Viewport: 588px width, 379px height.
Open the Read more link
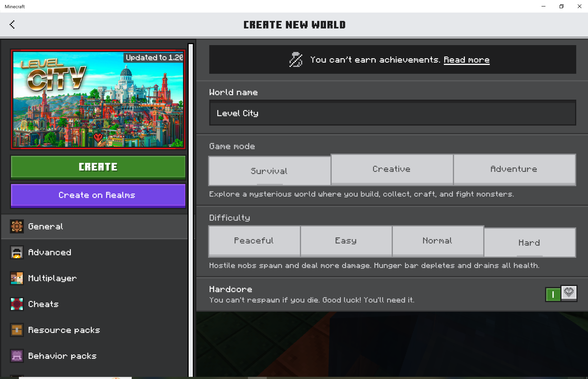click(466, 60)
